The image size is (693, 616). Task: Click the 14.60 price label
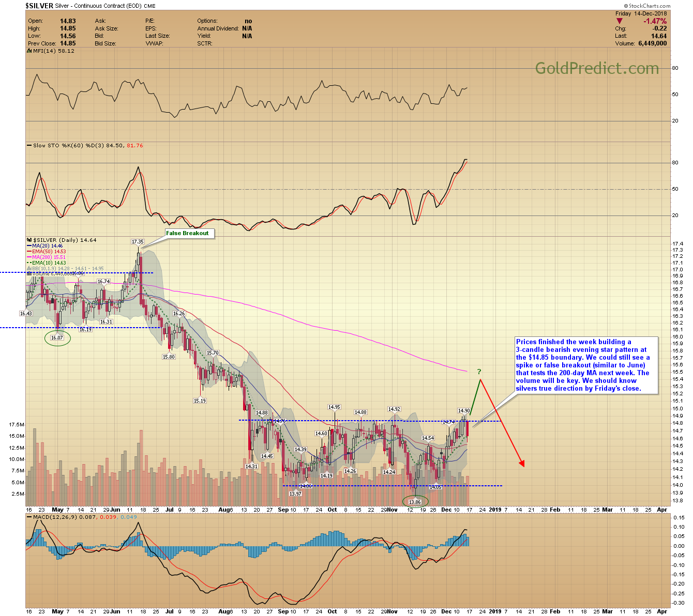pos(321,434)
